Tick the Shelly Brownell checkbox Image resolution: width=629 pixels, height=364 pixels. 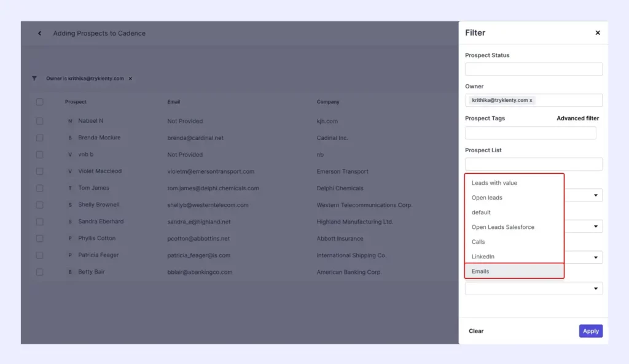tap(39, 205)
